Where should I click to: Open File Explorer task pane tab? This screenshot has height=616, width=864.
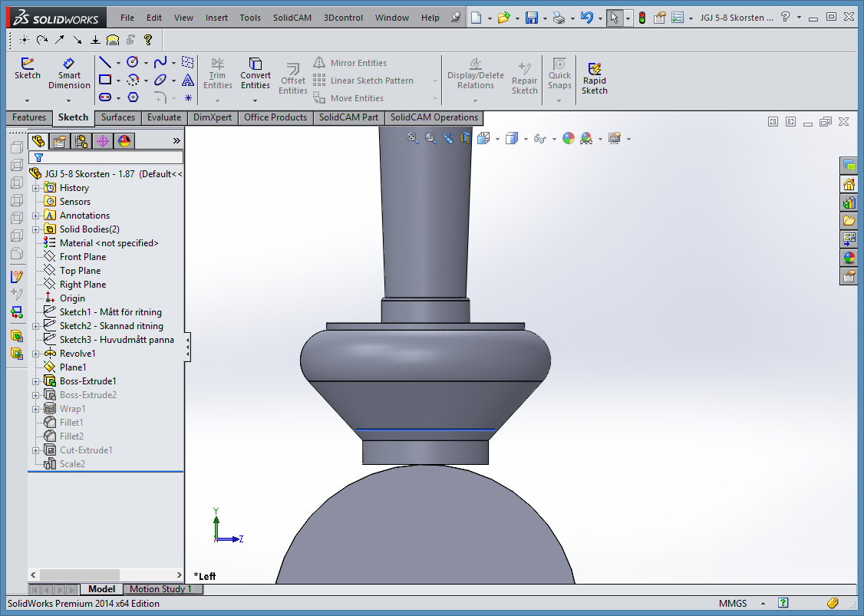pos(849,220)
